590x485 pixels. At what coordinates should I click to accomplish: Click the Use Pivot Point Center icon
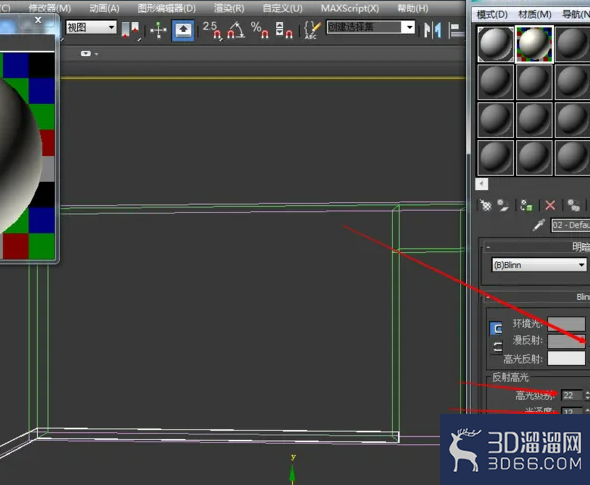(130, 29)
